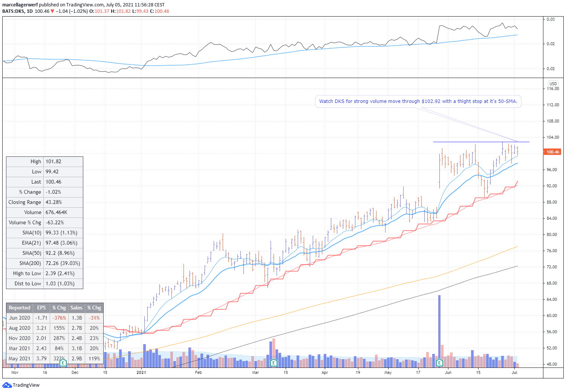This screenshot has height=392, width=566.
Task: Click the 116.00 label on the price axis
Action: click(553, 89)
